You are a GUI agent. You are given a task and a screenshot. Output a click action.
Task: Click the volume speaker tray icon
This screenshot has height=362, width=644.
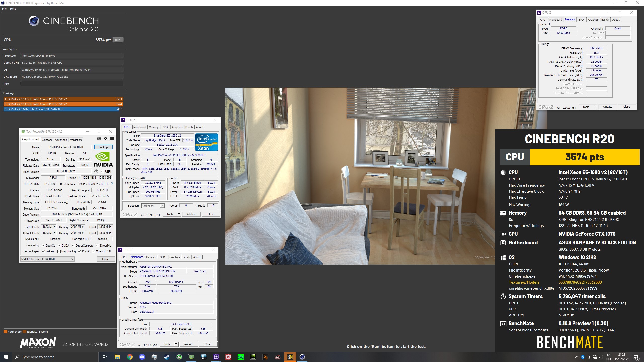click(x=601, y=357)
